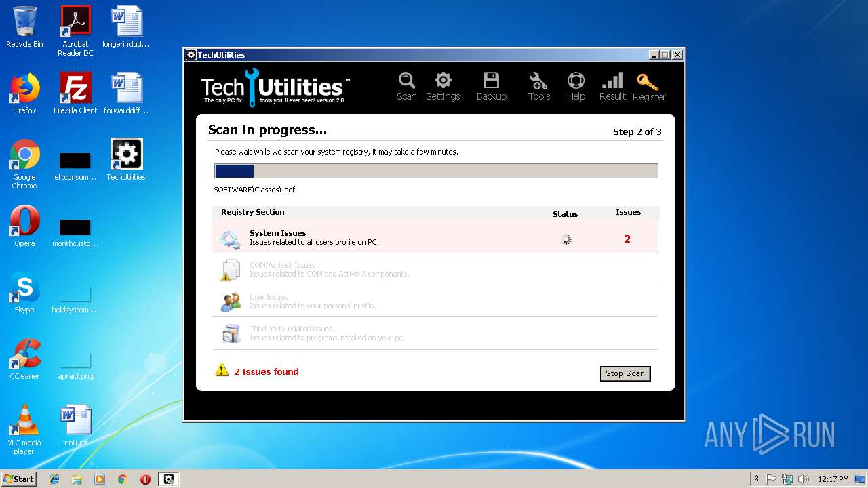Click the red issues count 2

pos(627,239)
